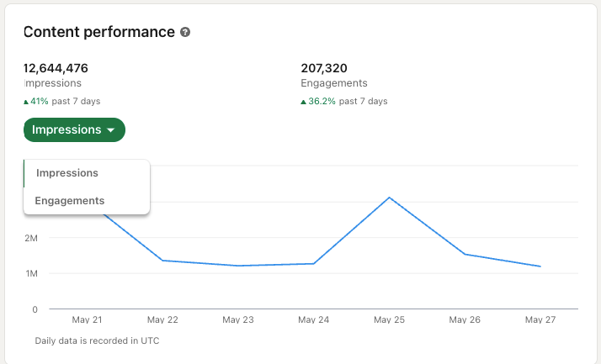Click the green 41% increase arrow
601x364 pixels.
pyautogui.click(x=26, y=102)
